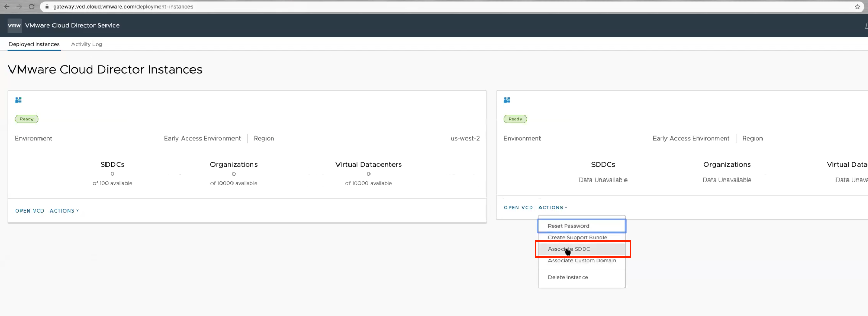Click Early Access Environment on the second card
Screen dimensions: 868x316
click(691, 138)
